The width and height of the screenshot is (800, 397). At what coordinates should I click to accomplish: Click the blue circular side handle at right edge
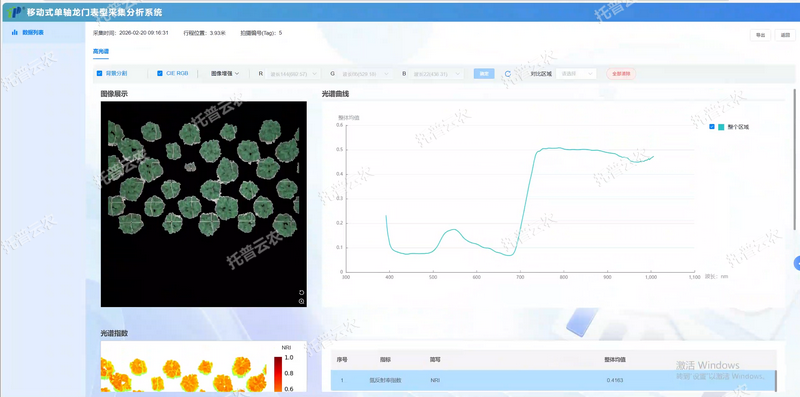797,263
